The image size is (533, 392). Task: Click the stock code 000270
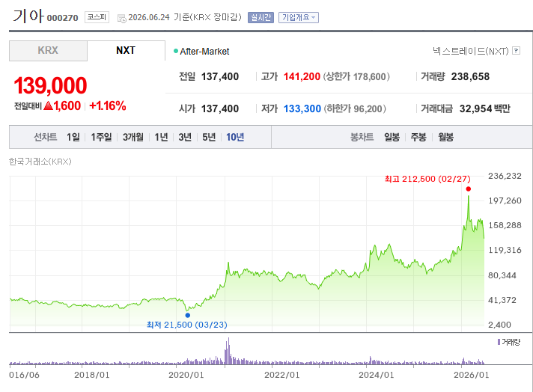63,18
